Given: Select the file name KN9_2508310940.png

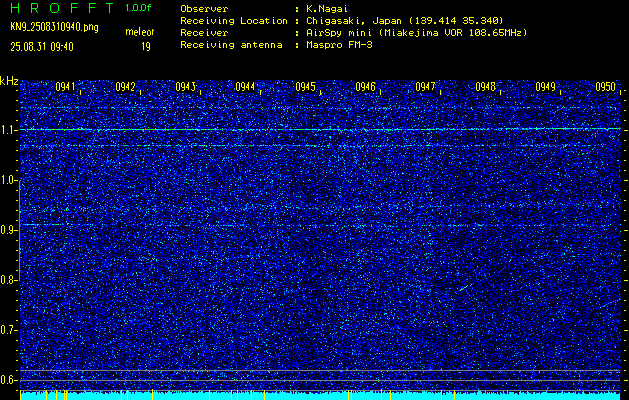Looking at the screenshot, I should [54, 27].
